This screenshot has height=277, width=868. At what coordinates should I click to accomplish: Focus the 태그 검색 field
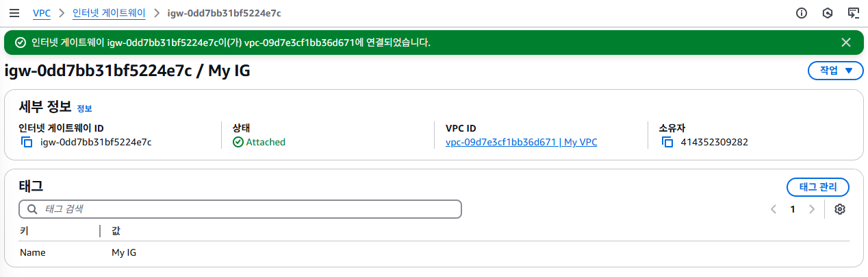240,208
